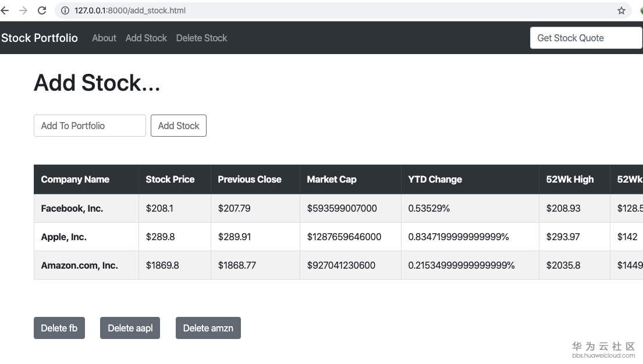This screenshot has height=364, width=643.
Task: Reload the page with refresh icon
Action: point(42,10)
